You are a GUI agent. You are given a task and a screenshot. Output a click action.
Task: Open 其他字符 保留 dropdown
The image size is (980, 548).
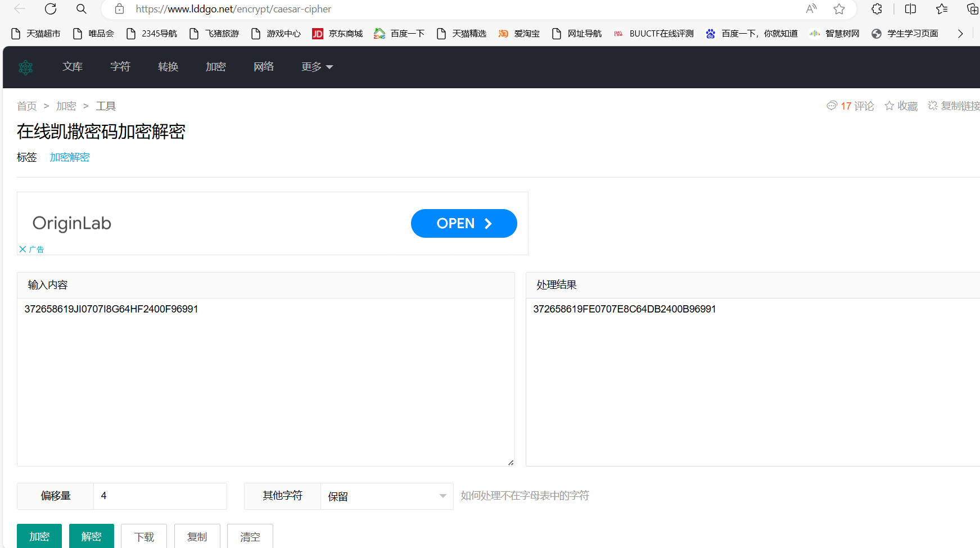387,496
